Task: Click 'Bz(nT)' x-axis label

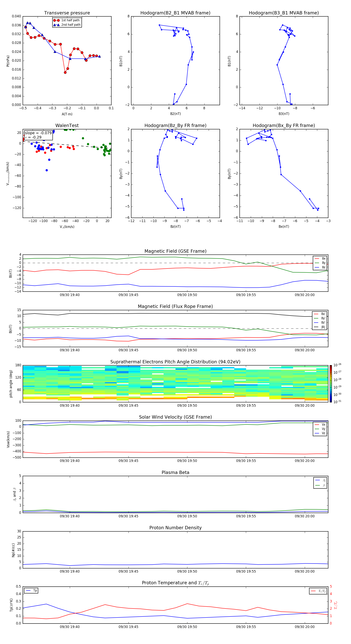Action: click(175, 227)
